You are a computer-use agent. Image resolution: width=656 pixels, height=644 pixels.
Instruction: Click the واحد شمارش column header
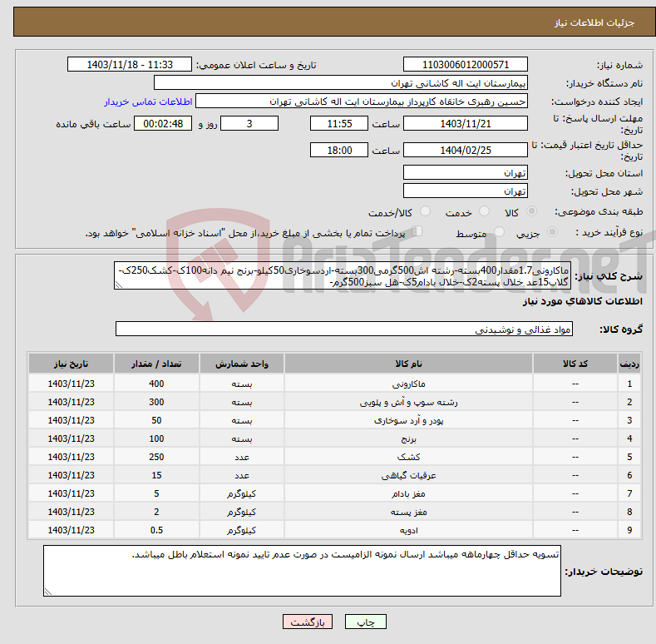click(242, 364)
